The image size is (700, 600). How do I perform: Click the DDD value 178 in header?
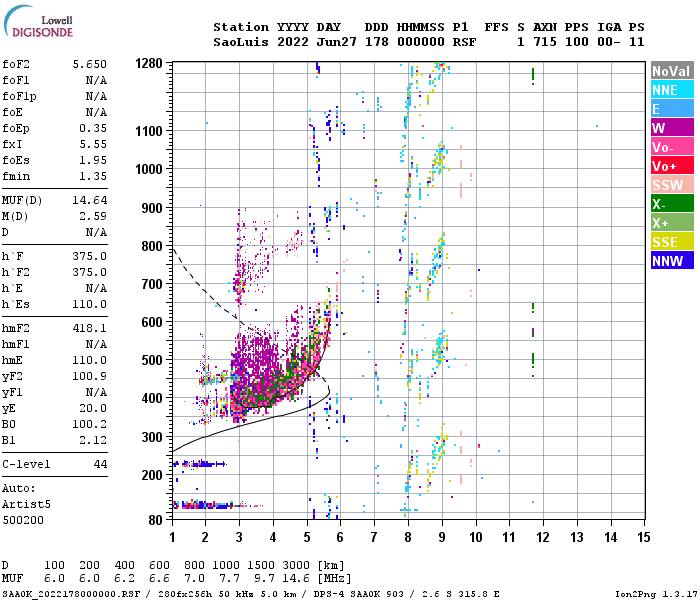[377, 42]
